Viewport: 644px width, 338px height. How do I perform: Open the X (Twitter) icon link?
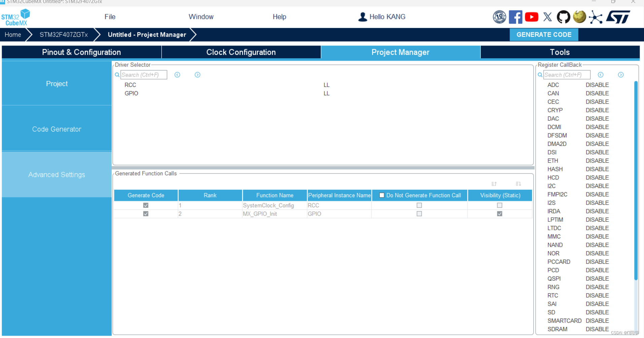coord(547,17)
